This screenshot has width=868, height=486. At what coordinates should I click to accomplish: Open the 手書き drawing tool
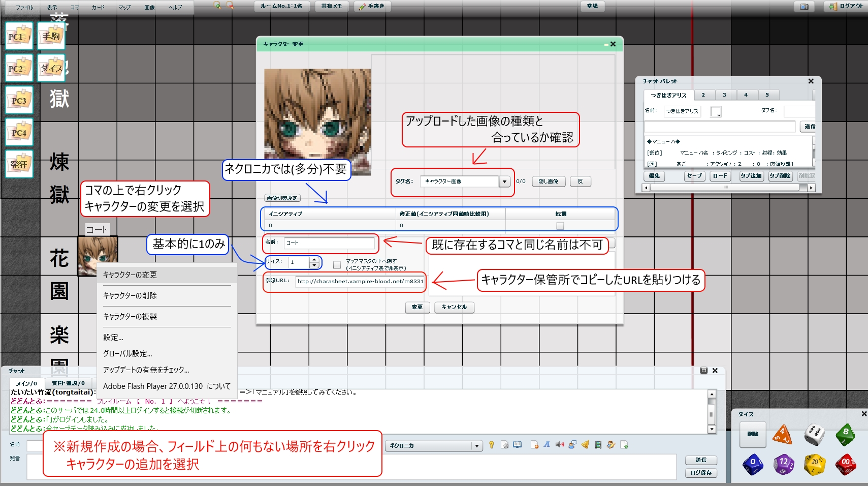click(372, 6)
